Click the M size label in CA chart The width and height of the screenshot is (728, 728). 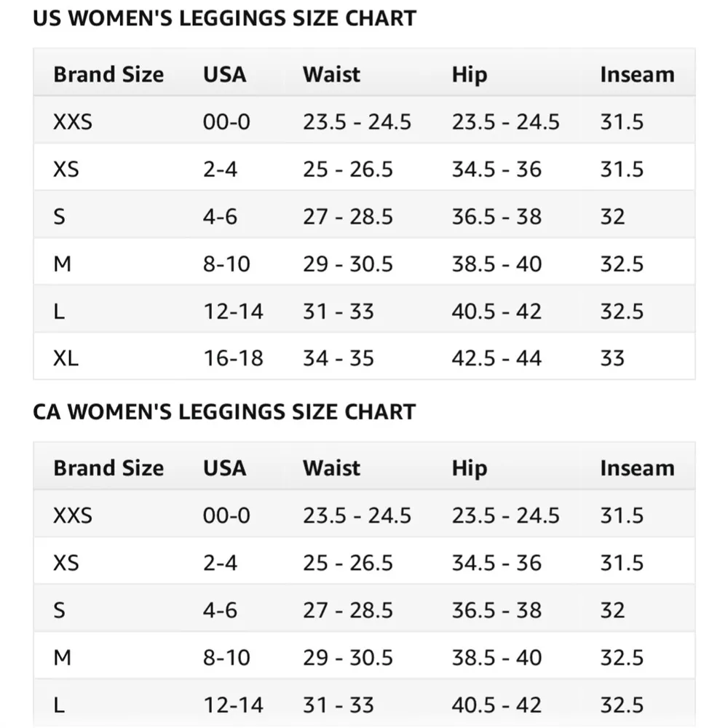point(63,657)
